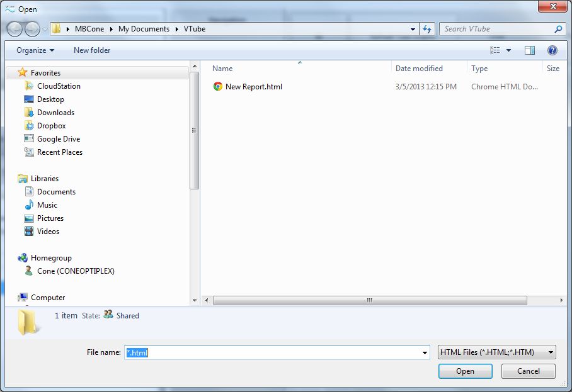Expand the change view options arrow
The image size is (572, 392).
click(508, 50)
